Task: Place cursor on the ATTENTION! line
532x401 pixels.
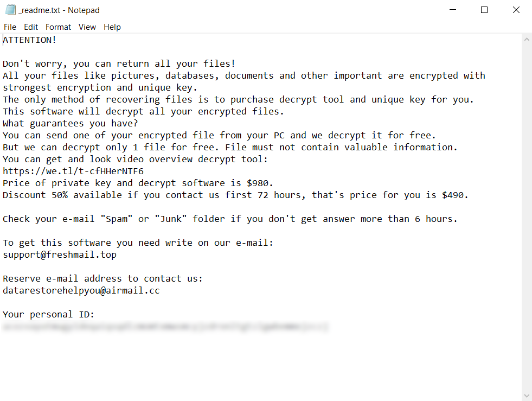Action: (x=30, y=40)
